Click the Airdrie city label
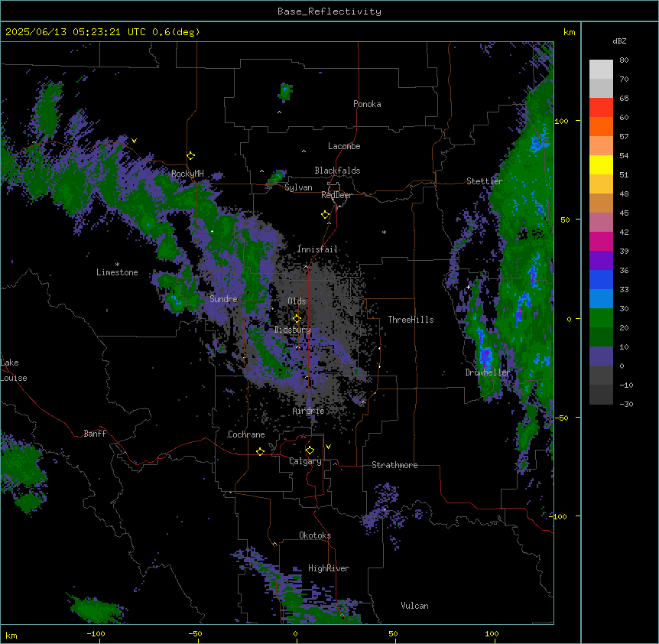 [309, 411]
